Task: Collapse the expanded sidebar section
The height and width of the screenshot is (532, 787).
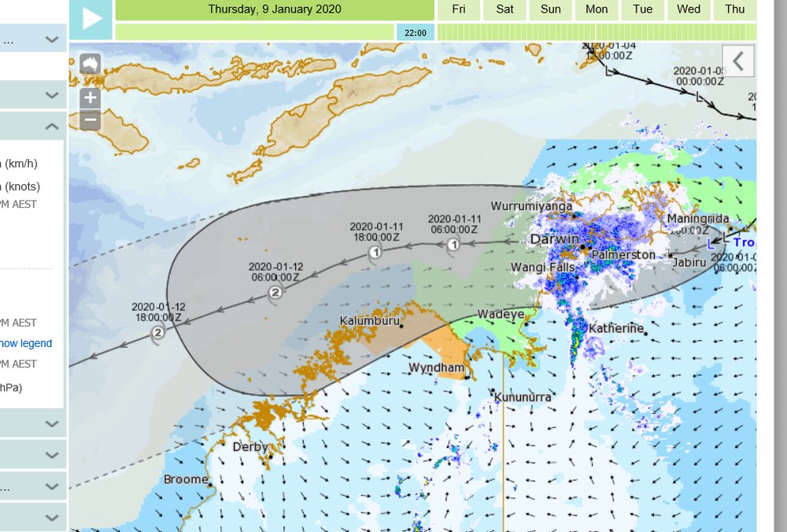Action: [52, 126]
